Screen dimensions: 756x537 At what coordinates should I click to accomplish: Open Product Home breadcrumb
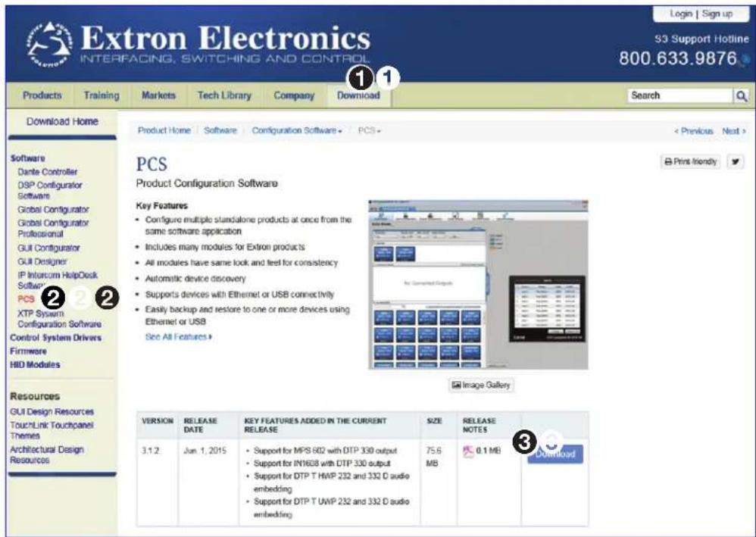point(164,130)
